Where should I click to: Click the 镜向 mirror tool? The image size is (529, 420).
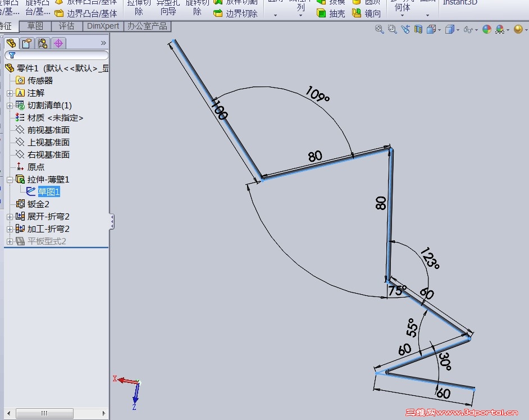pyautogui.click(x=366, y=13)
